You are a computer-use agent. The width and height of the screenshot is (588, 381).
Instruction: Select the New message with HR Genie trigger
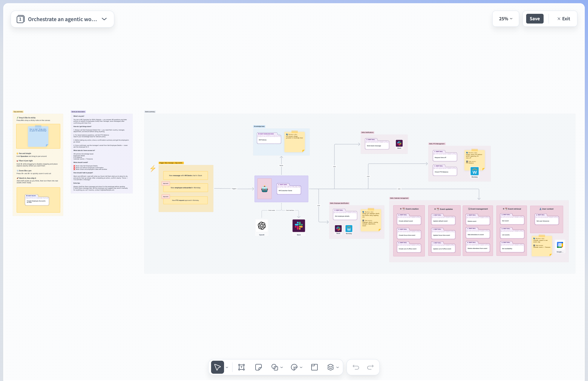tap(185, 175)
